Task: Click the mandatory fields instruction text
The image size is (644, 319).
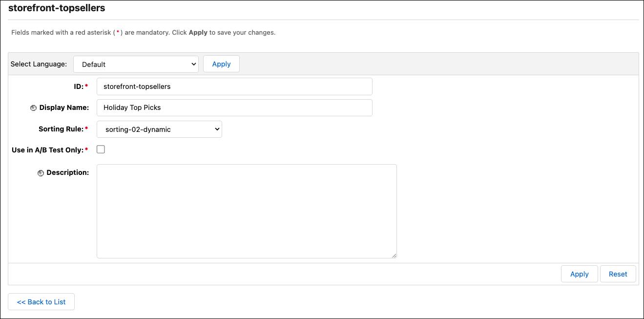Action: [x=144, y=33]
